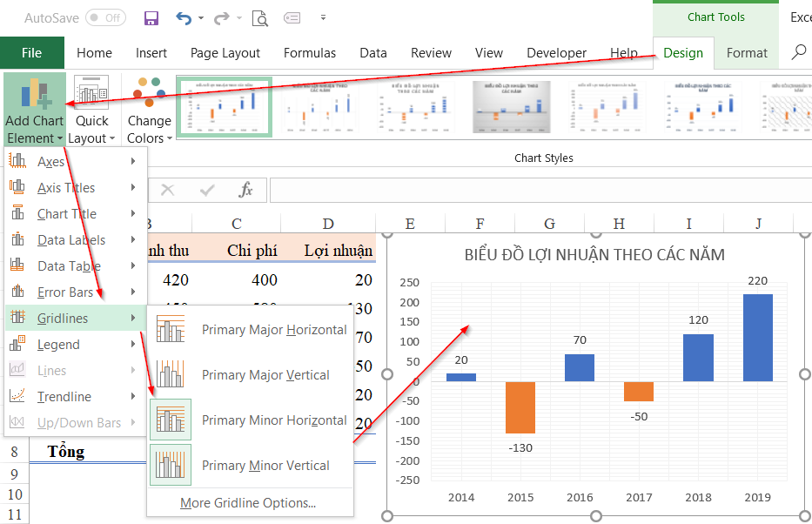
Task: Open the Add Chart Element button
Action: pyautogui.click(x=34, y=111)
